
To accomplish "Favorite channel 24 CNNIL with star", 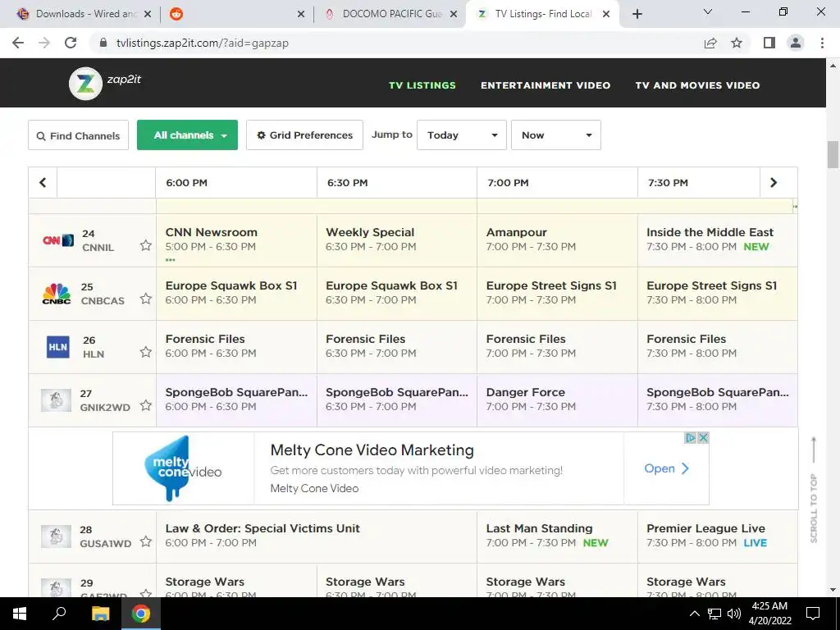I will click(146, 245).
